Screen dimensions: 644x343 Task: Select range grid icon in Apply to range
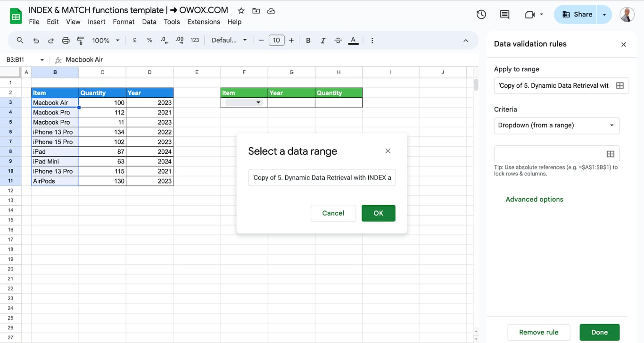(620, 85)
